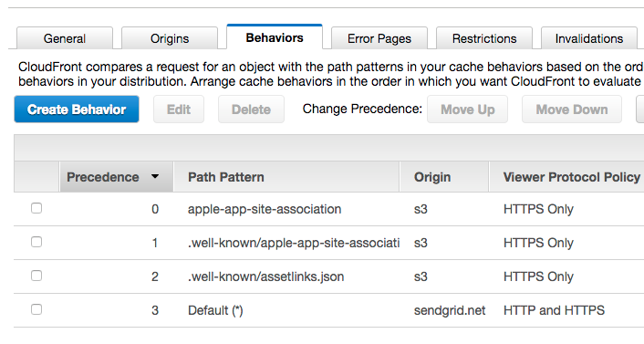Click precedence number 3
The image size is (644, 344).
155,310
